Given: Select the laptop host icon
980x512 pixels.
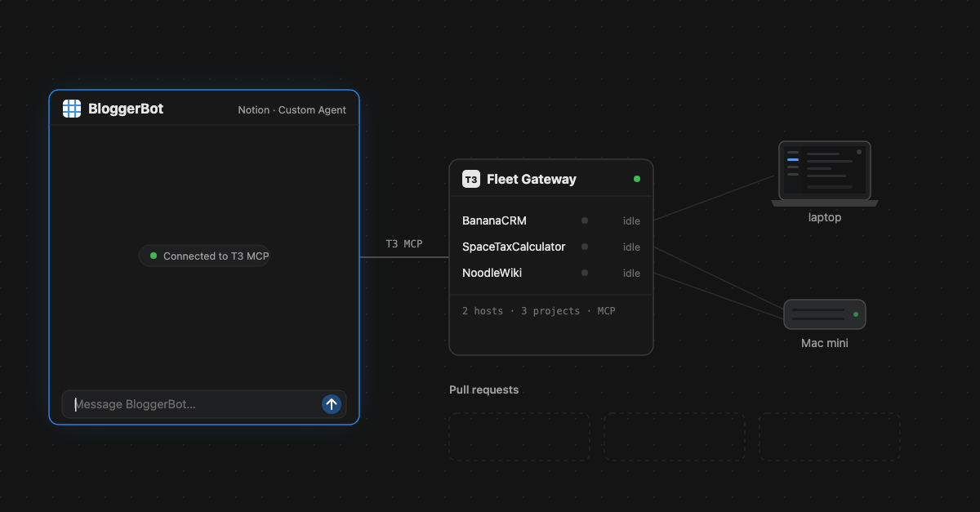Looking at the screenshot, I should coord(825,174).
